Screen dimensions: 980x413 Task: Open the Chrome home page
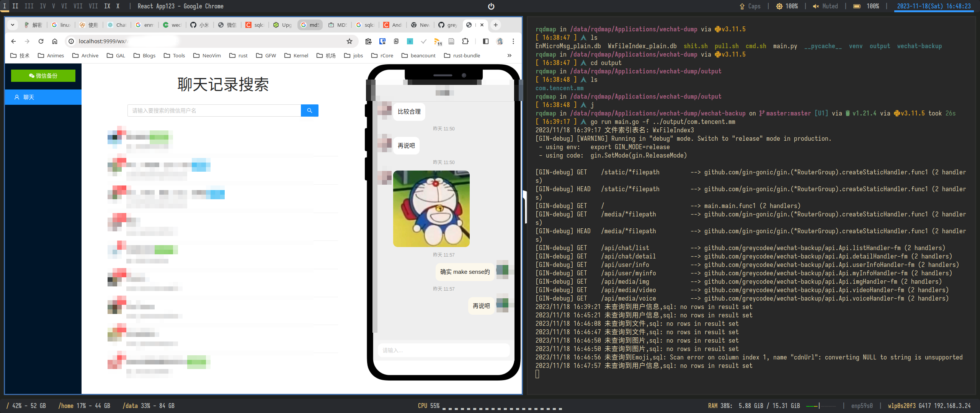[x=55, y=41]
